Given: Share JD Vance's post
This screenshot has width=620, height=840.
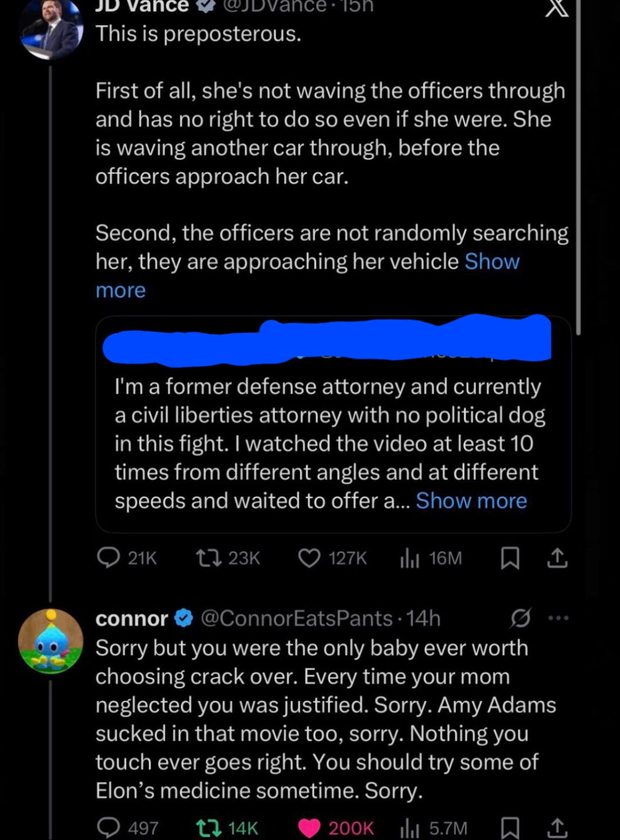Looking at the screenshot, I should pyautogui.click(x=557, y=558).
